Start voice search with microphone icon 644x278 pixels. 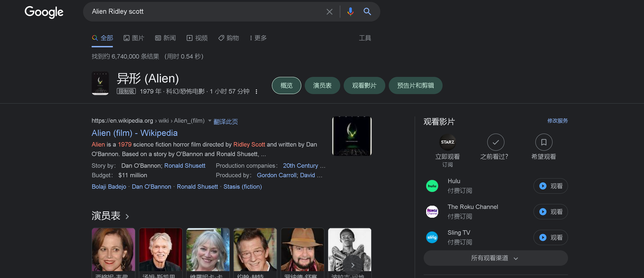pos(350,11)
